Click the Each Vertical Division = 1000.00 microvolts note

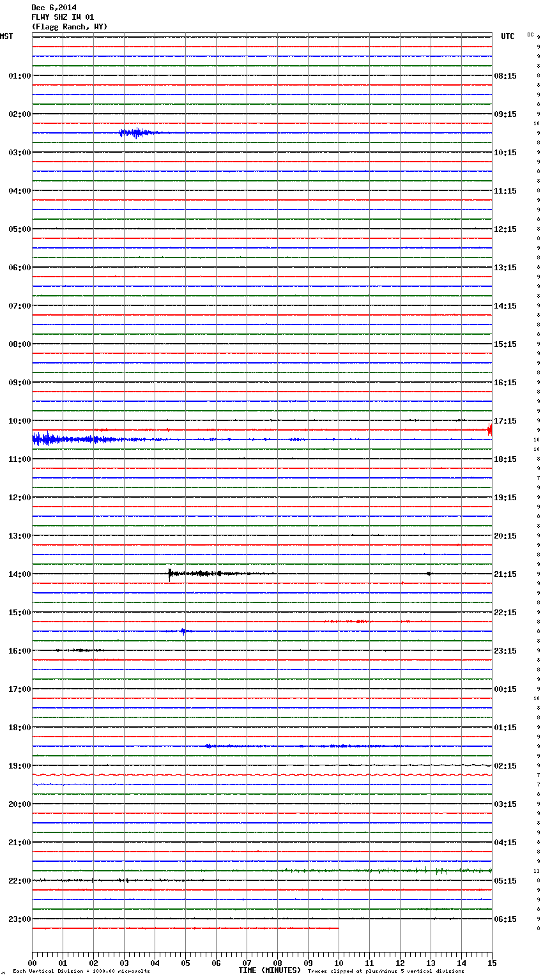[x=81, y=972]
